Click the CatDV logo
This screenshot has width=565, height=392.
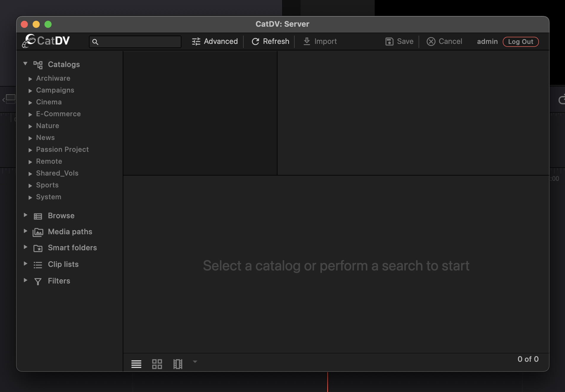click(x=46, y=41)
